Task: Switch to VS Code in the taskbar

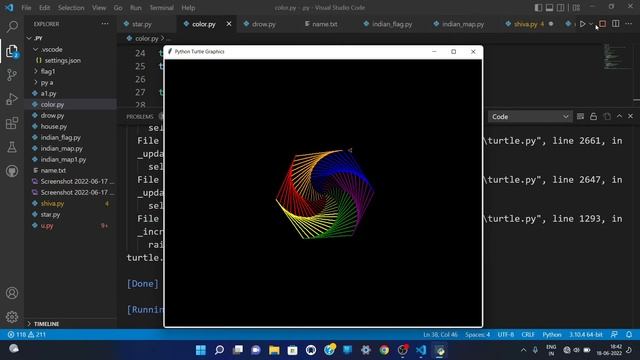Action: (421, 350)
